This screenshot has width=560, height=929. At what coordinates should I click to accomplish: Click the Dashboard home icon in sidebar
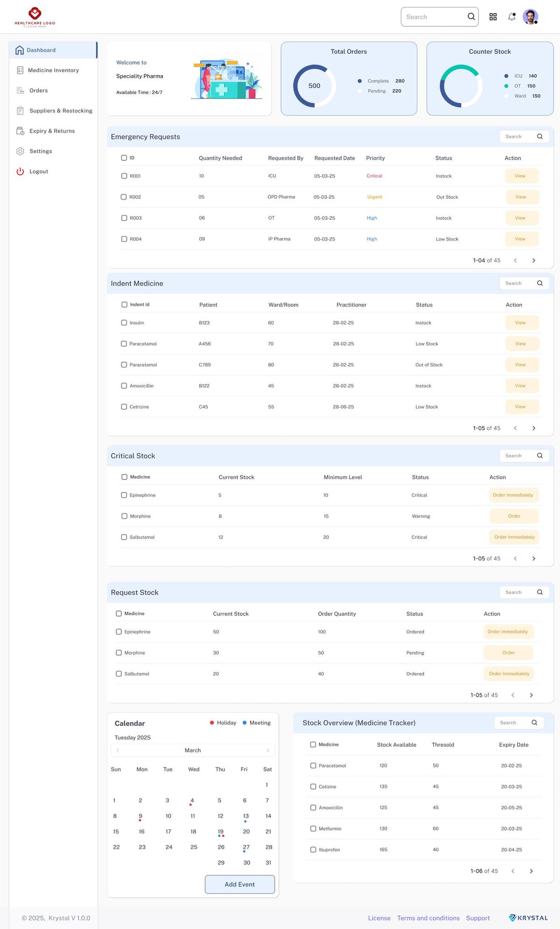click(20, 50)
